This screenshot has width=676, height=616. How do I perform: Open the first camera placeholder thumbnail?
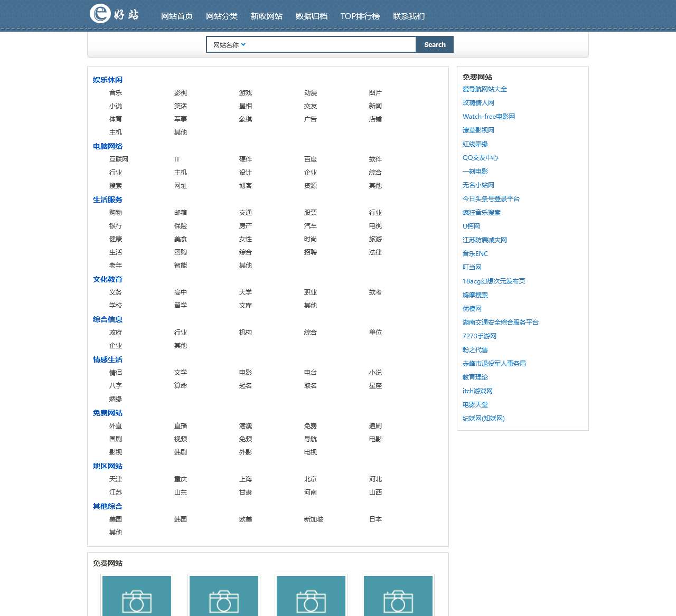pos(137,596)
